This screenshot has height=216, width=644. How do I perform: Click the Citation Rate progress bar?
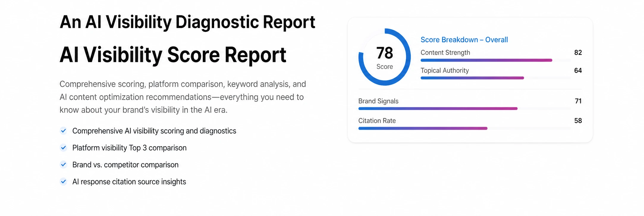click(464, 128)
